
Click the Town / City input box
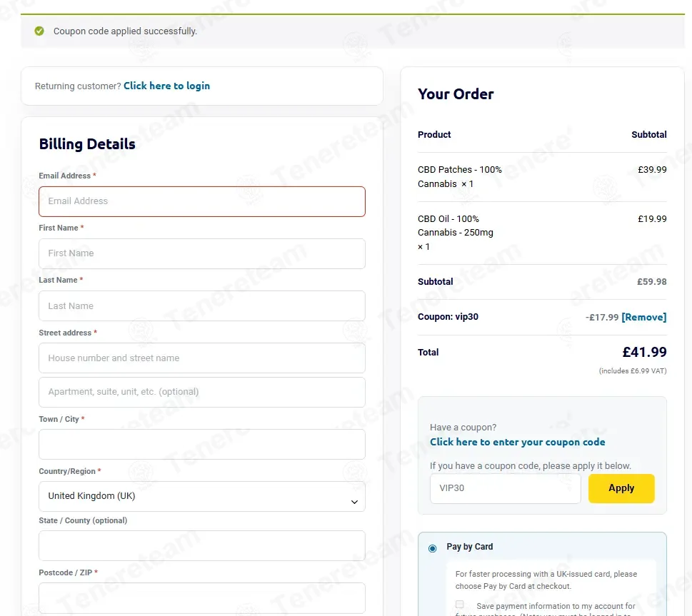(201, 445)
